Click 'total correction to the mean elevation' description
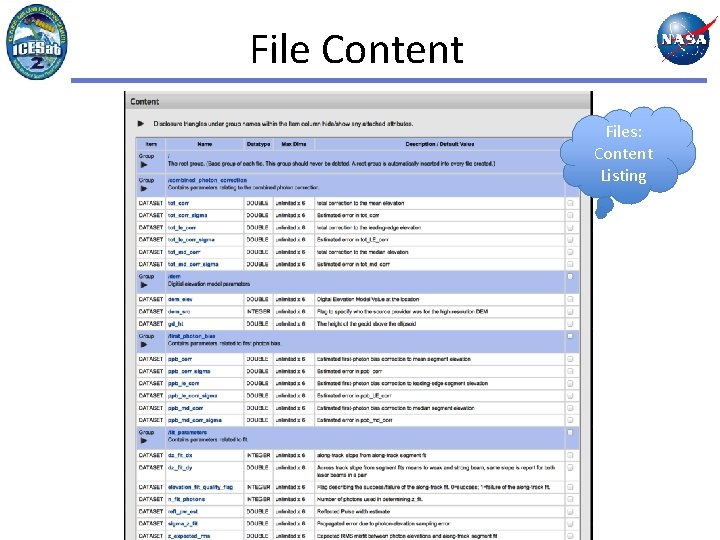This screenshot has width=720, height=540. tap(360, 203)
